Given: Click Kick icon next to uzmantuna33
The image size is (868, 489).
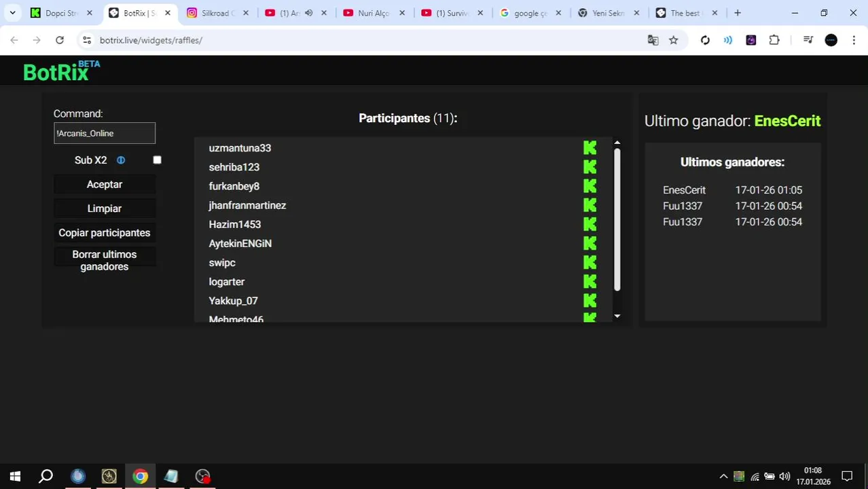Looking at the screenshot, I should 590,147.
